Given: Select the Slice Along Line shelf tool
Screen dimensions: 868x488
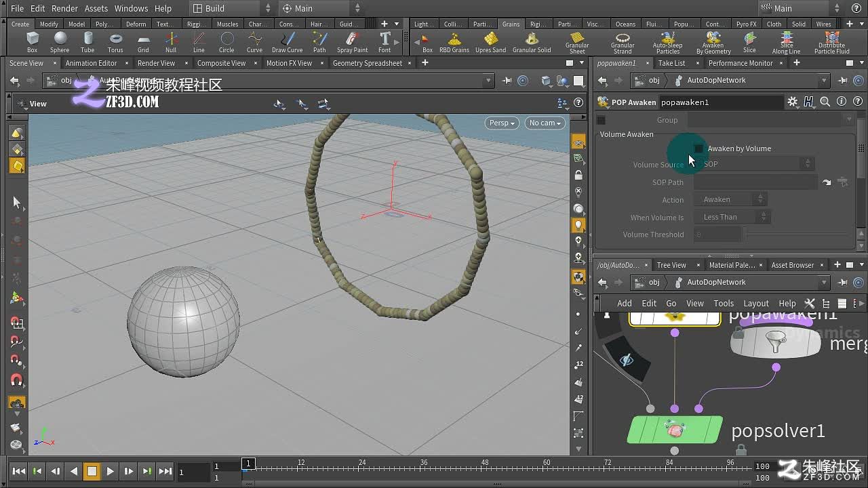Looking at the screenshot, I should (x=786, y=43).
